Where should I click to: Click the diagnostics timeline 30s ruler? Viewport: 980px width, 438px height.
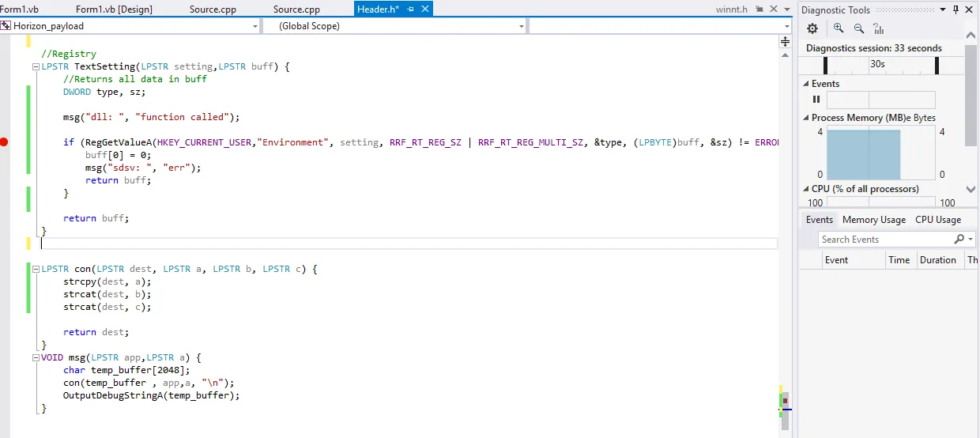881,65
